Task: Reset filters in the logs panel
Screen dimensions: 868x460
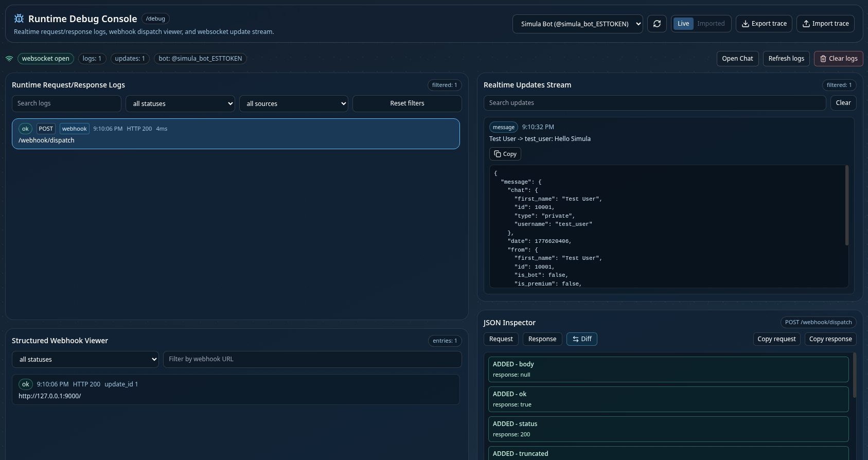Action: [407, 103]
